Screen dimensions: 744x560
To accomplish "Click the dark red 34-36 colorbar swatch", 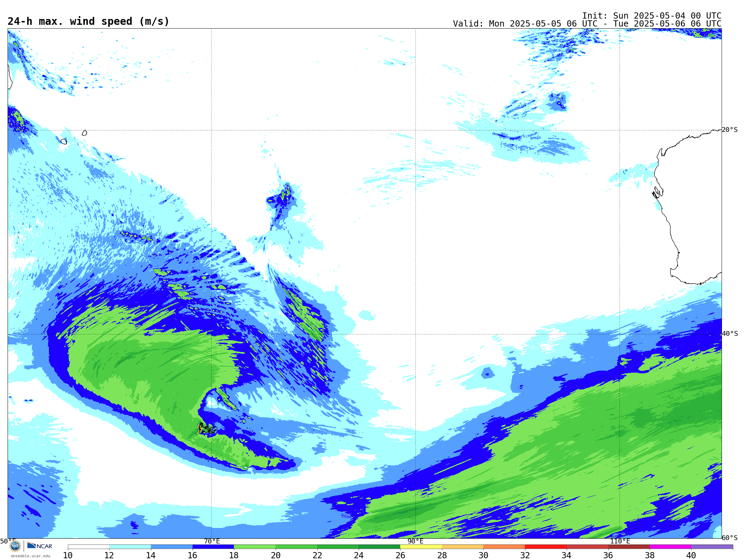I will click(x=587, y=547).
